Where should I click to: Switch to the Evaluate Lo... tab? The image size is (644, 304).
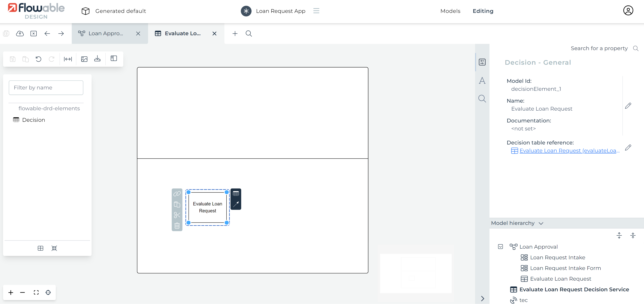[182, 33]
